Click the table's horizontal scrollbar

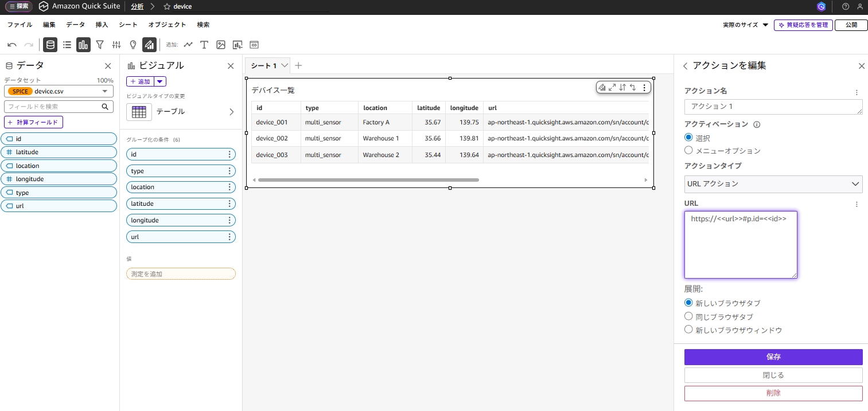[368, 180]
